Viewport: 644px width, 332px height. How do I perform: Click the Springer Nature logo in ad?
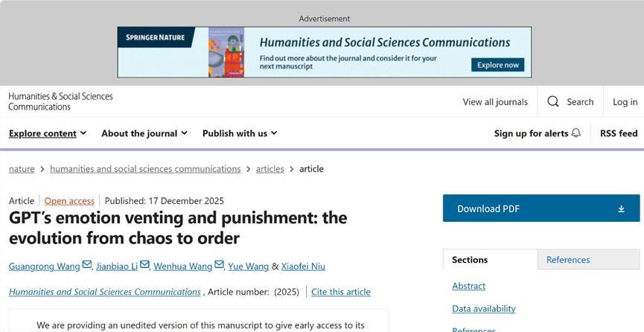[156, 37]
